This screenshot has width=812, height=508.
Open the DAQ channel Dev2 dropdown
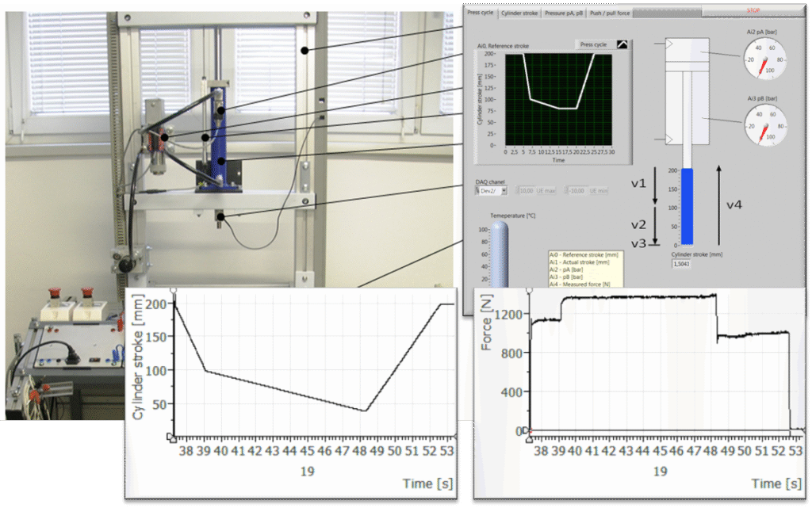tap(503, 191)
